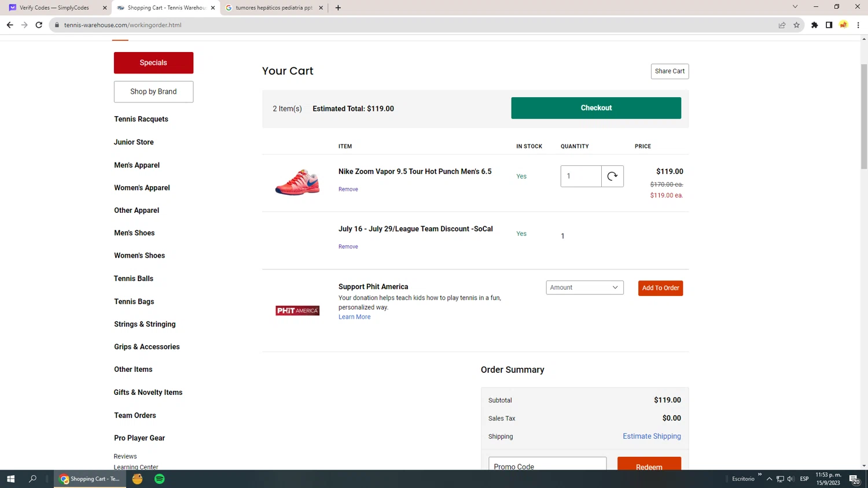Open Team Orders category
Screen dimensions: 868x488
click(x=135, y=416)
